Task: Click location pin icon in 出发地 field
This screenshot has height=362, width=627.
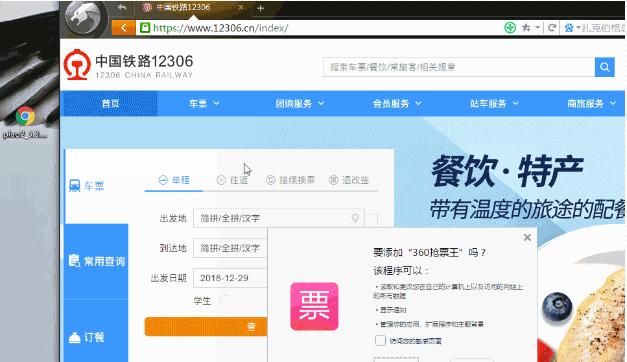Action: point(355,218)
